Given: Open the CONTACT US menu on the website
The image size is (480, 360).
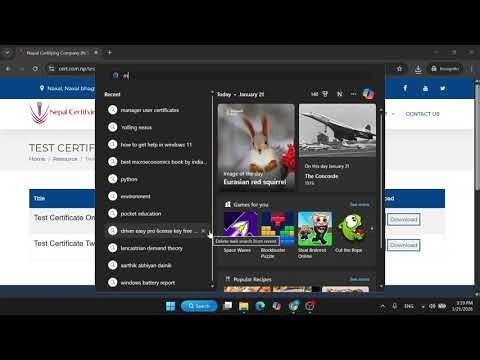Looking at the screenshot, I should pos(422,114).
